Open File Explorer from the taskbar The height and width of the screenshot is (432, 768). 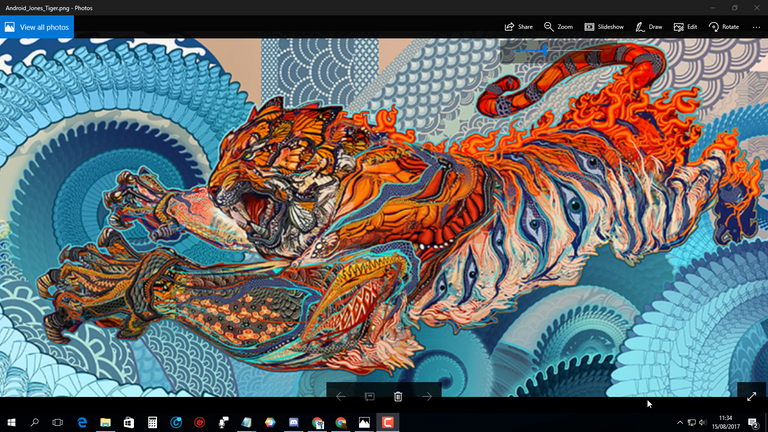click(105, 422)
